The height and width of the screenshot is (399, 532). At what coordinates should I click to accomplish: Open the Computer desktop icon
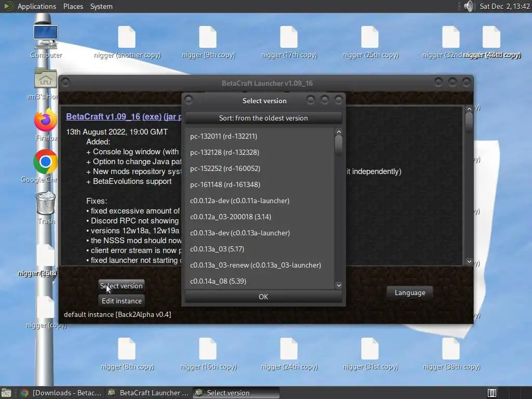click(46, 36)
